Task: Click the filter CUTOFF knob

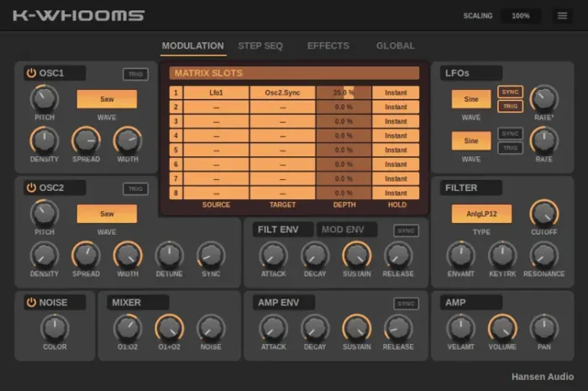Action: 544,214
